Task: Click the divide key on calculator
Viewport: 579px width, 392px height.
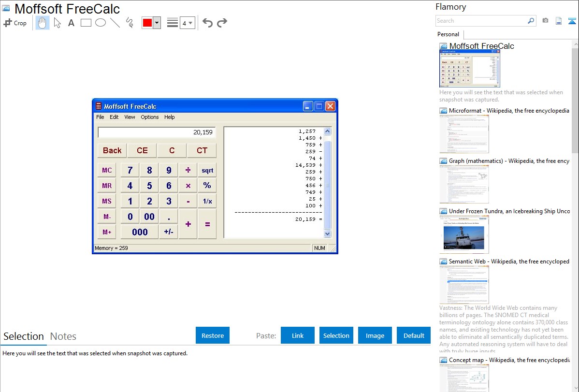Action: 188,170
